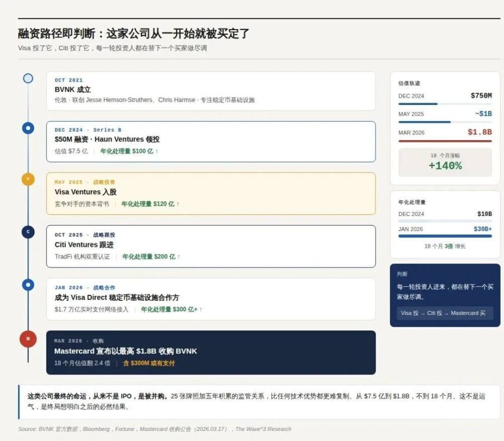504x441 pixels.
Task: Click the blue timeline dot beside DEC 2024 Series B
Action: [x=28, y=128]
